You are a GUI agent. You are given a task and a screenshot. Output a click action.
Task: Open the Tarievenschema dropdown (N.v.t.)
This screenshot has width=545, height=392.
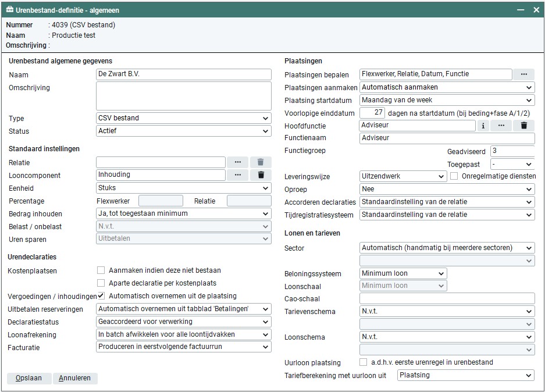[x=447, y=311]
